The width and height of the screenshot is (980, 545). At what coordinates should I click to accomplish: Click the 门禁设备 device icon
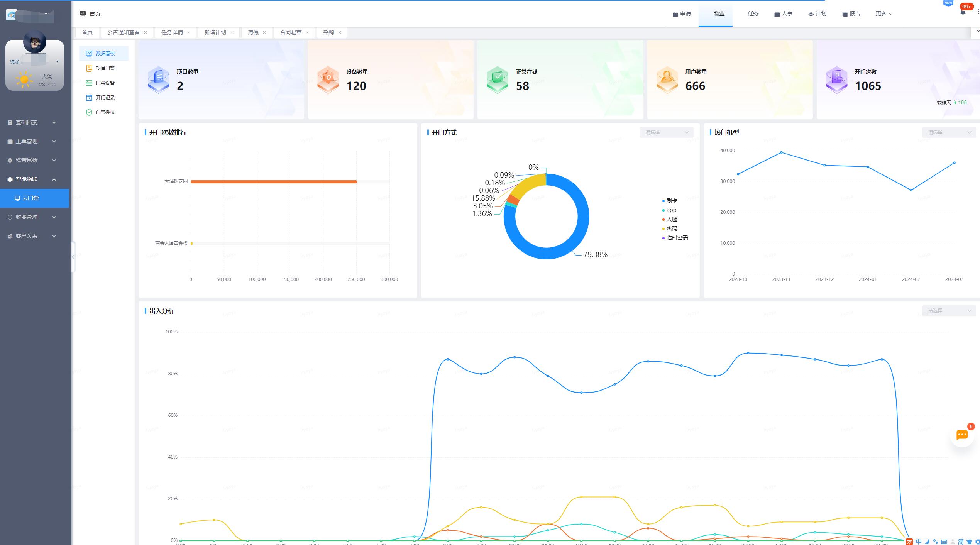pos(89,83)
